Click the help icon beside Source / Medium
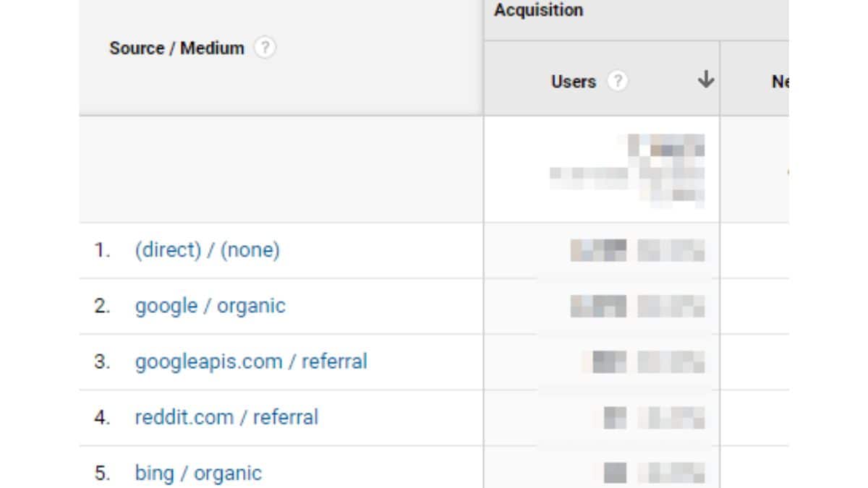 click(265, 48)
